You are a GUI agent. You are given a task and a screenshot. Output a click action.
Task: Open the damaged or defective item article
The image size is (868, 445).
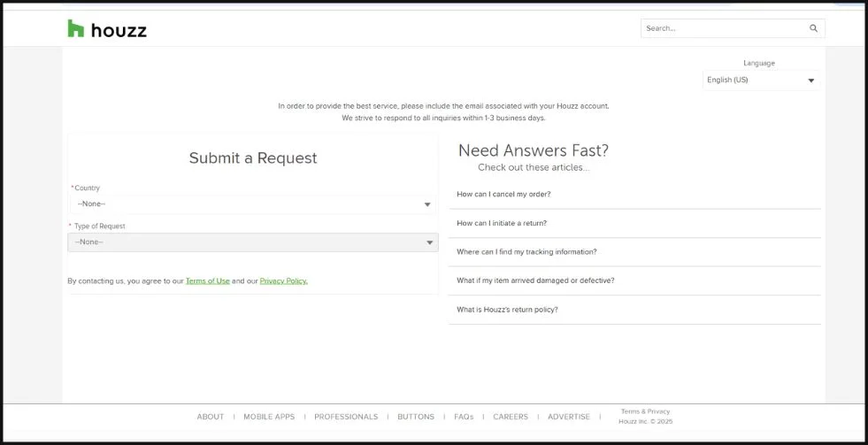[x=535, y=280]
